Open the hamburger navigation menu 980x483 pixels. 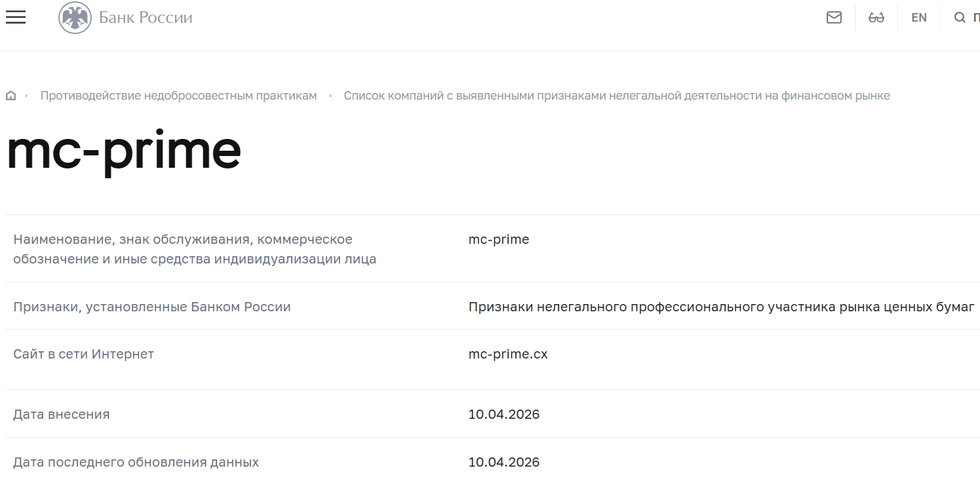click(x=15, y=17)
